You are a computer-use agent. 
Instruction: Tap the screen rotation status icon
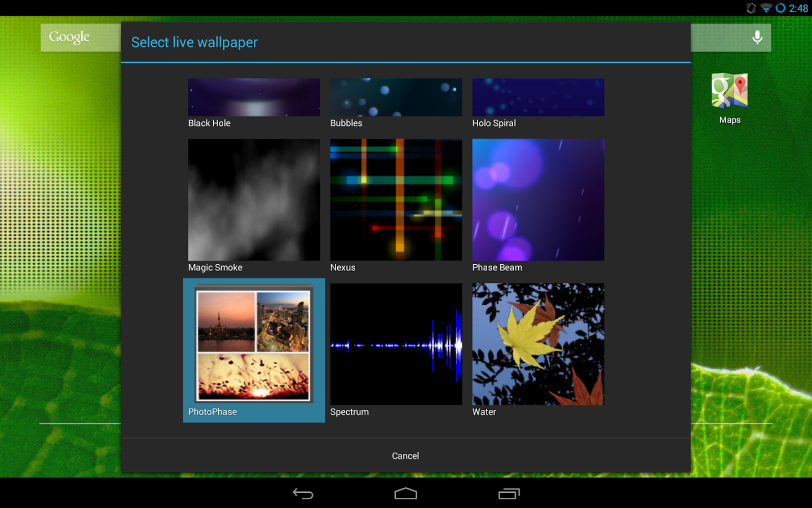pos(751,8)
